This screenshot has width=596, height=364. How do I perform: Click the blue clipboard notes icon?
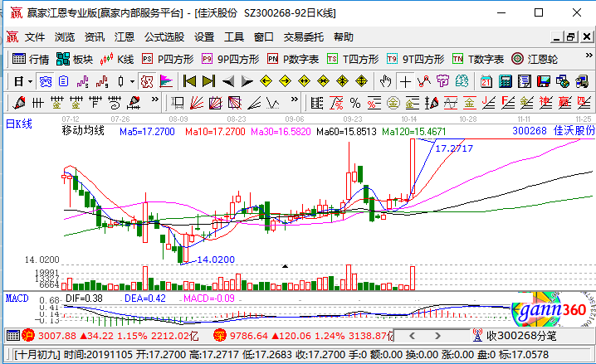click(x=63, y=81)
